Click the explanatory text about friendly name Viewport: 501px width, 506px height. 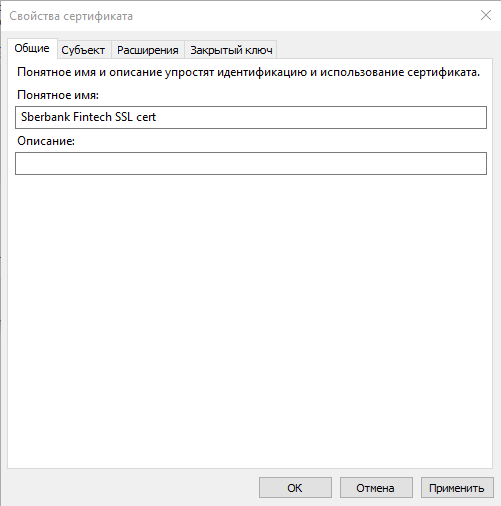click(248, 72)
